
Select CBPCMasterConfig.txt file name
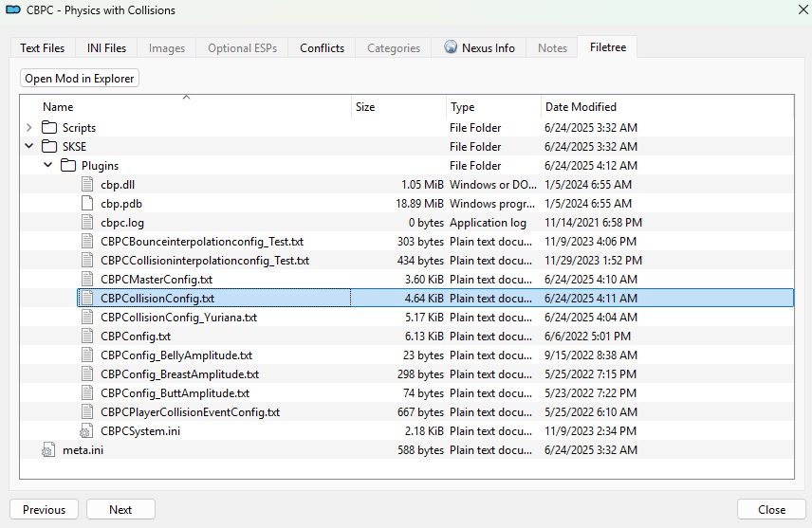pos(157,280)
